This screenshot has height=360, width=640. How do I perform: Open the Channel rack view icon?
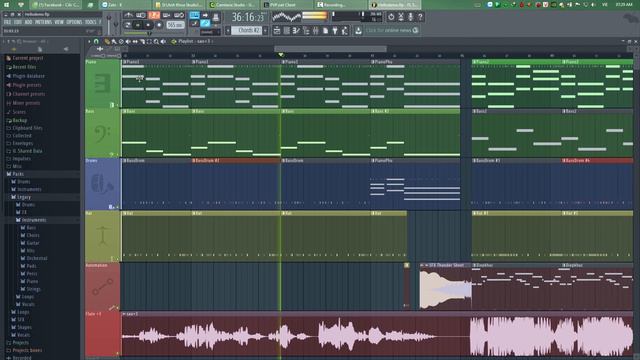coord(287,30)
